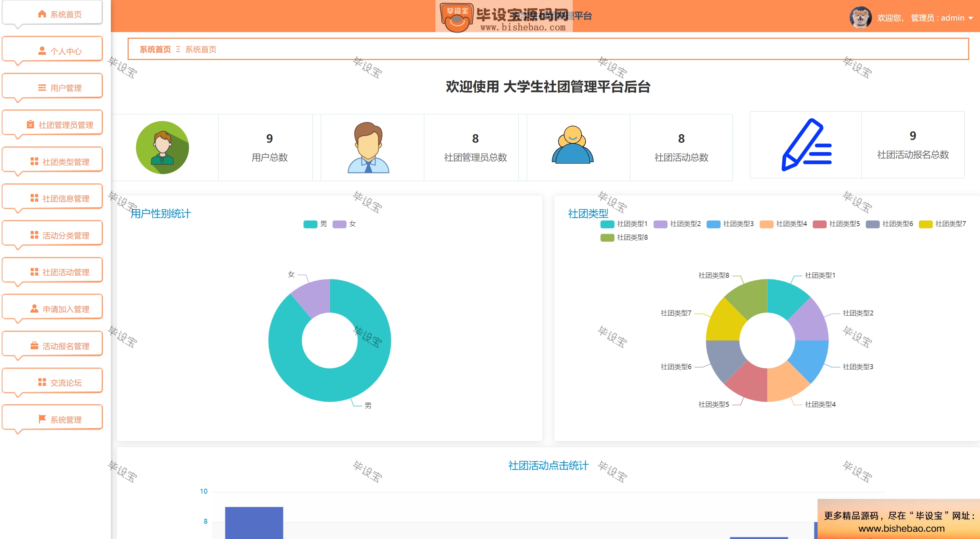Click the person icon beside 申请加入管理
This screenshot has height=539, width=980.
34,309
